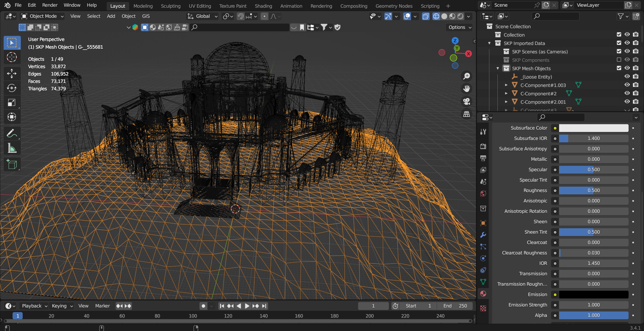Open the Object Mode dropdown

tap(42, 16)
